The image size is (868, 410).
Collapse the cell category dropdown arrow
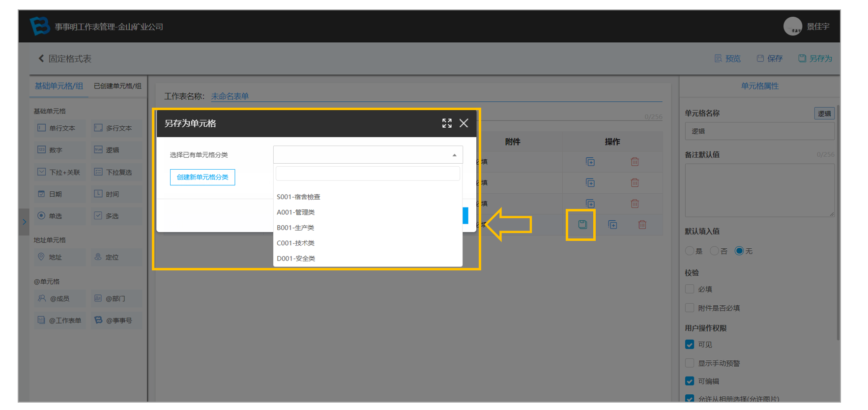pos(454,155)
